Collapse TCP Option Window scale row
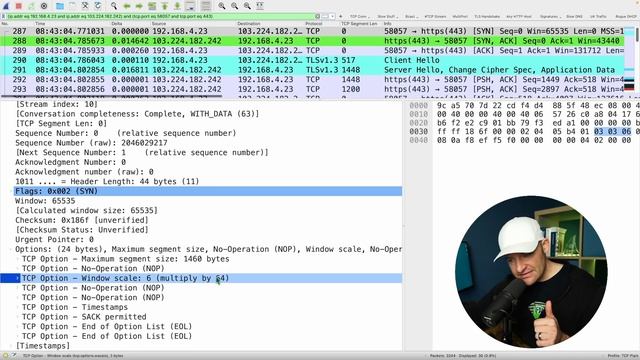 18,278
